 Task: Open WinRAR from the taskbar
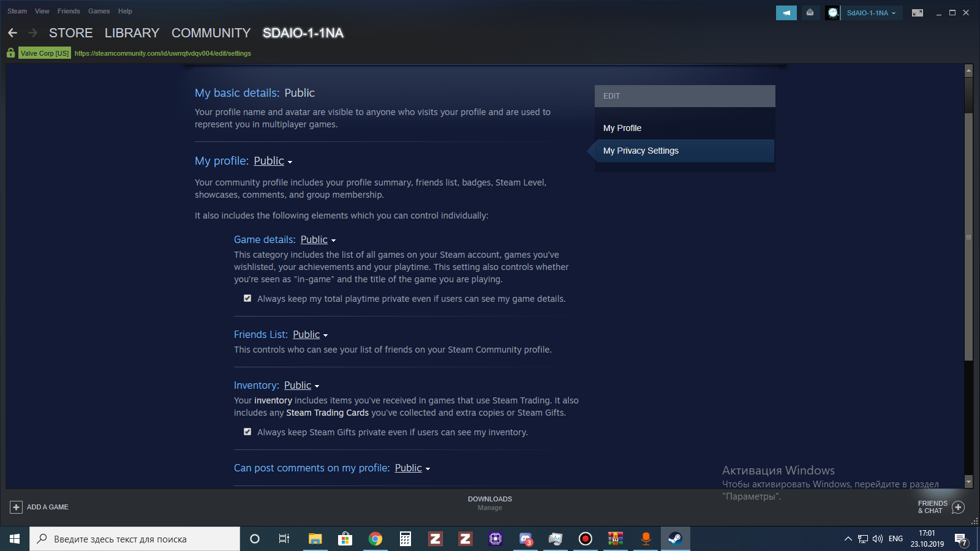[616, 539]
